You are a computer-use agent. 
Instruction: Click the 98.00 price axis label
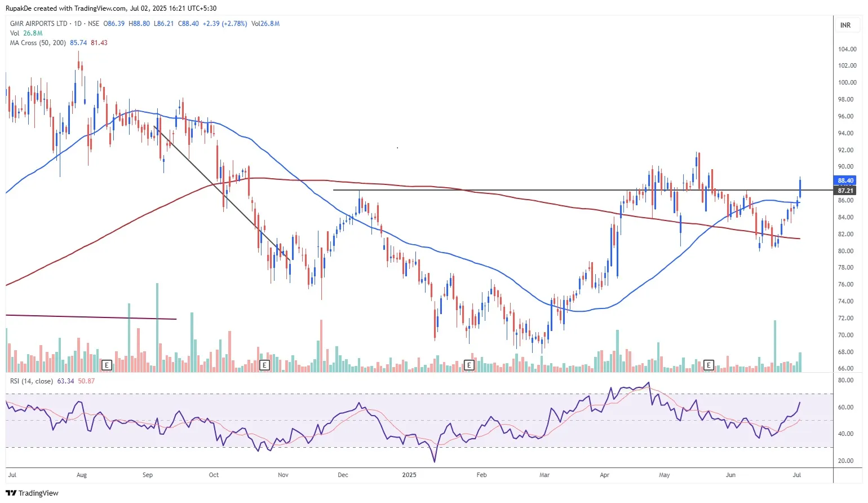tap(845, 99)
